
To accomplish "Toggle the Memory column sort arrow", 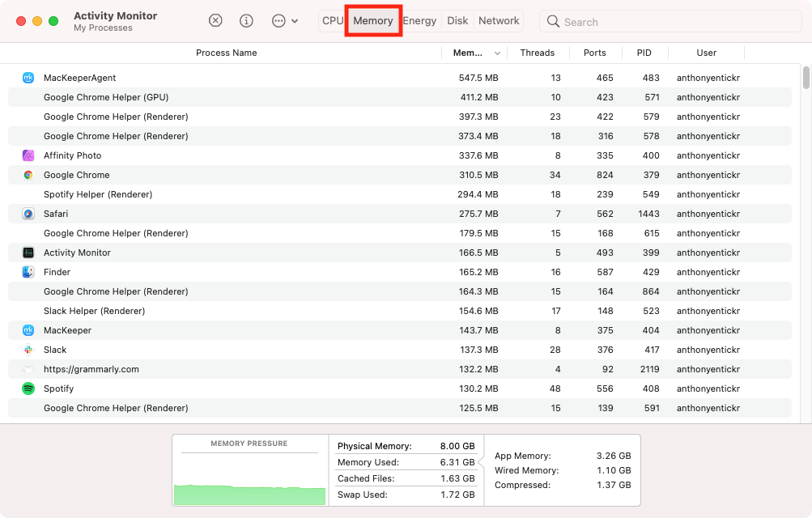I will [497, 53].
